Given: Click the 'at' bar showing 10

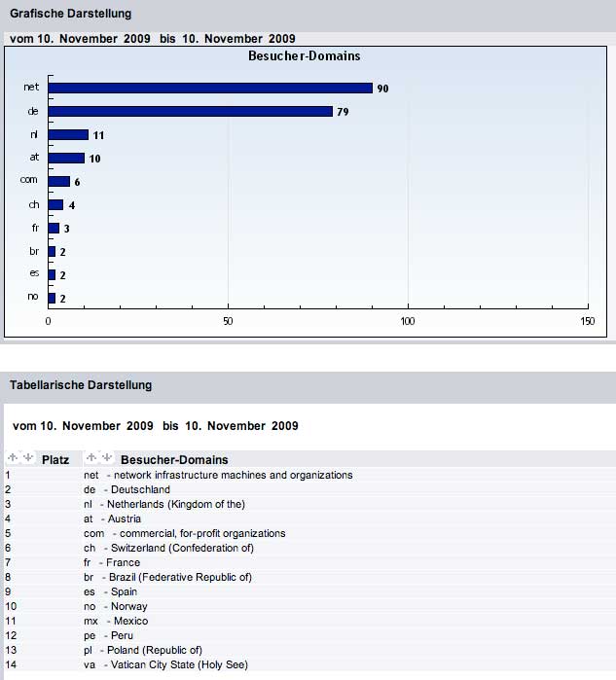Looking at the screenshot, I should pyautogui.click(x=66, y=158).
